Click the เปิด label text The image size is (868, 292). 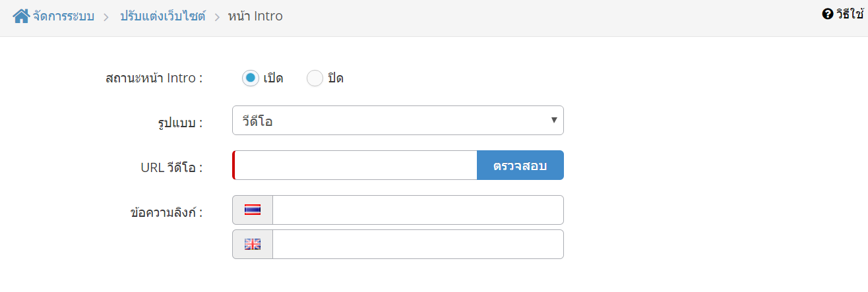click(x=273, y=78)
